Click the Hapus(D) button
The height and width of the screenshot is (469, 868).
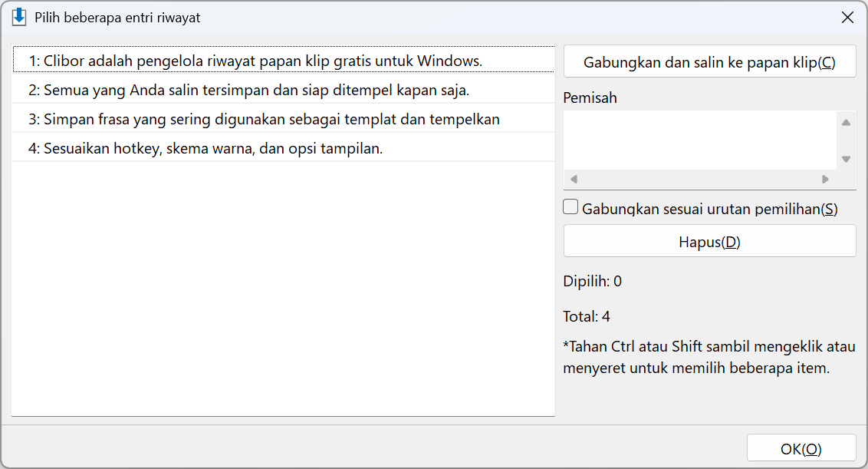pyautogui.click(x=710, y=241)
